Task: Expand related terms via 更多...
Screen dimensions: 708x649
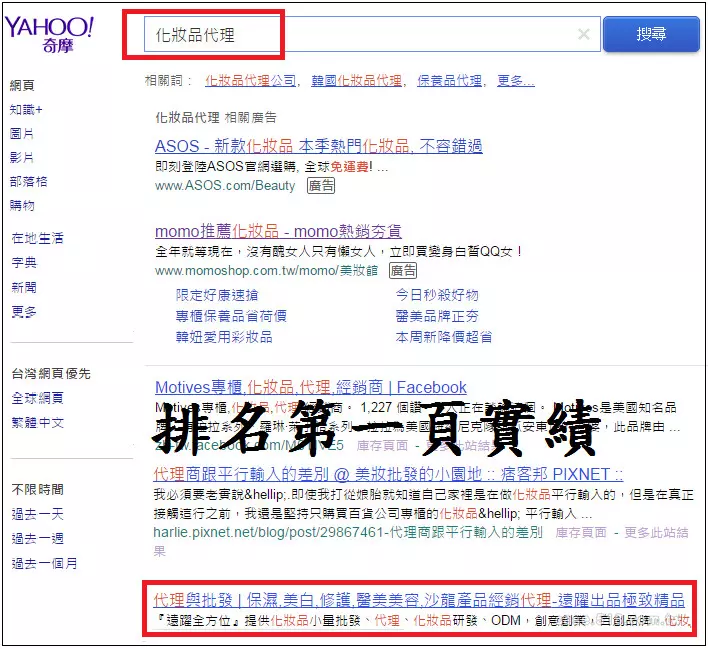Action: tap(516, 81)
